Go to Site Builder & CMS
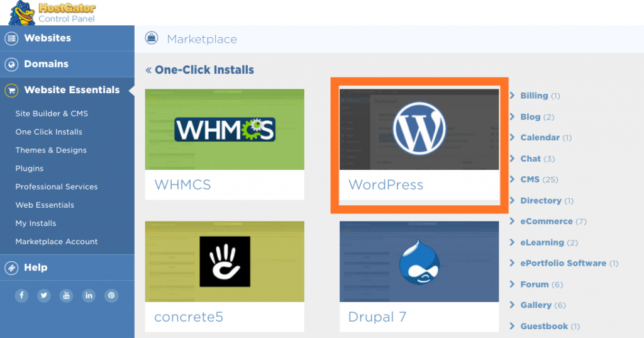The width and height of the screenshot is (644, 338). (52, 113)
